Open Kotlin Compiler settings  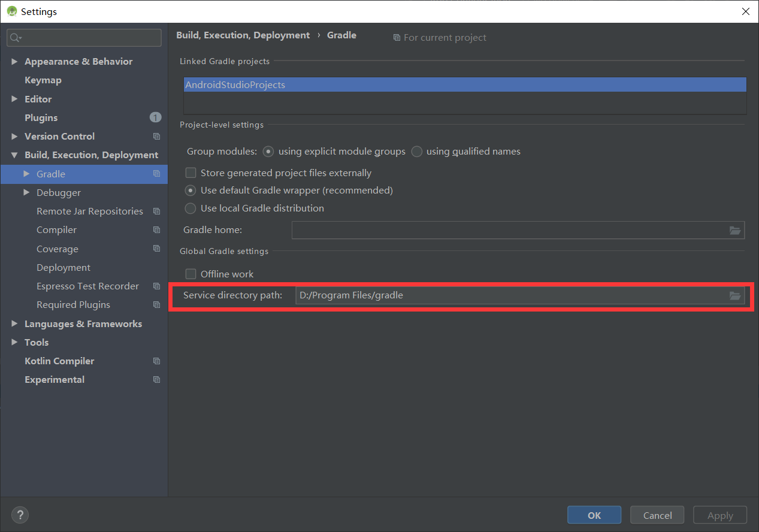click(59, 361)
